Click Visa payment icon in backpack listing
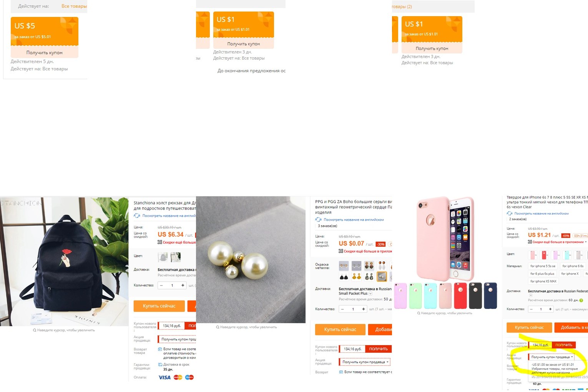This screenshot has height=392, width=588. coord(164,377)
